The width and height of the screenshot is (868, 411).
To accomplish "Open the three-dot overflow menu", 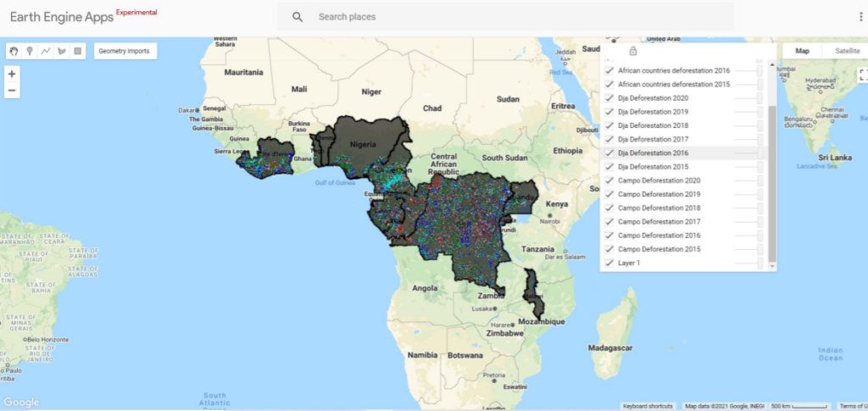I will click(x=861, y=17).
